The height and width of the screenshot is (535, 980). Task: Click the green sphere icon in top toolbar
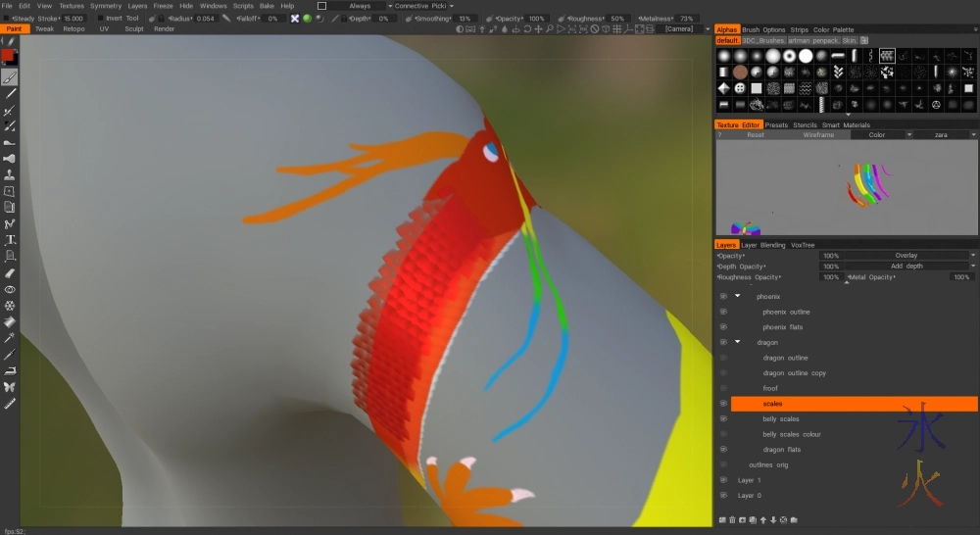point(307,19)
